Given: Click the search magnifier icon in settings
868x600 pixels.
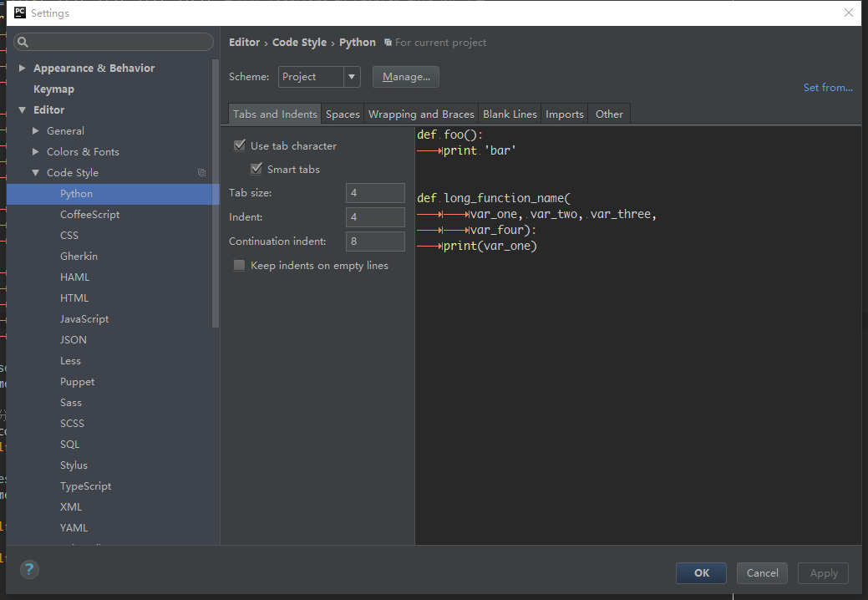Looking at the screenshot, I should 23,42.
